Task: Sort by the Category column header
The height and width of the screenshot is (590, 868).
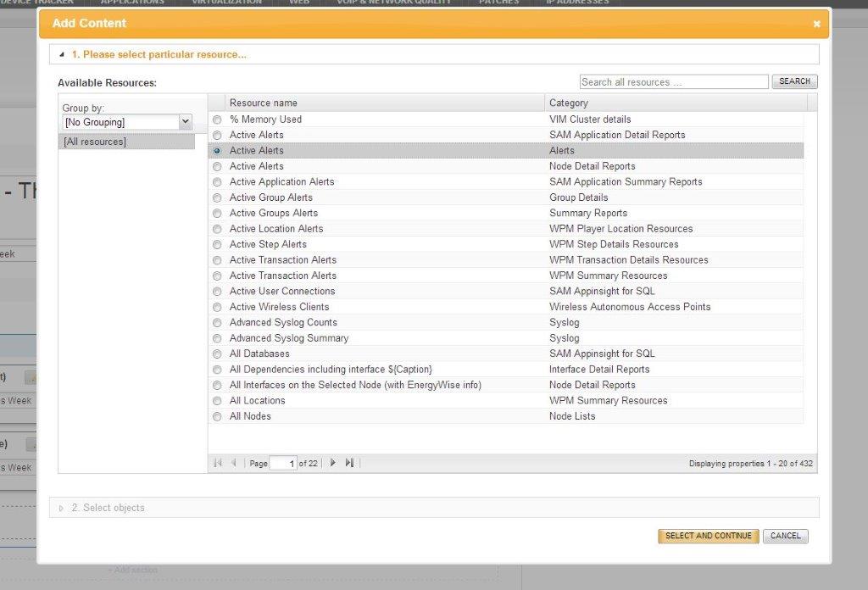Action: click(x=676, y=103)
